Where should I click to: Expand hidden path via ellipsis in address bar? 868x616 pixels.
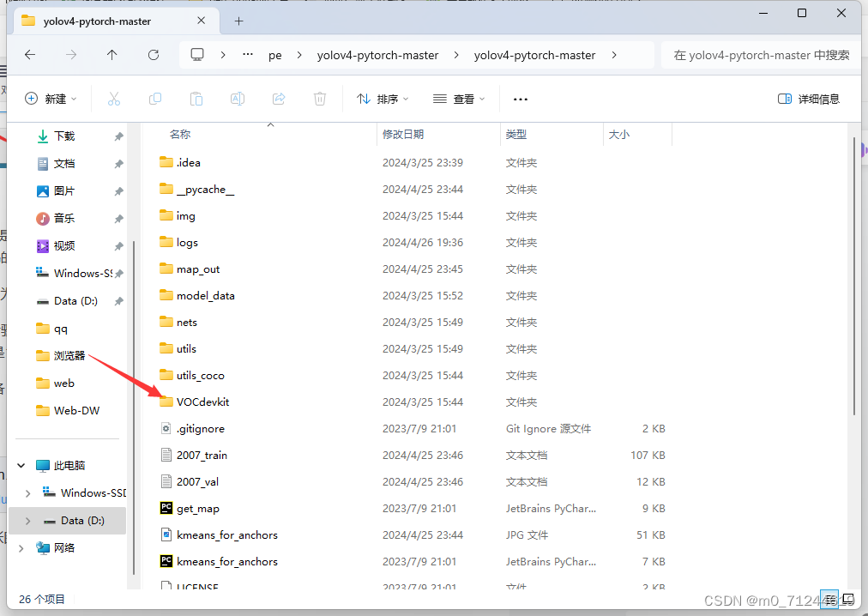[248, 55]
